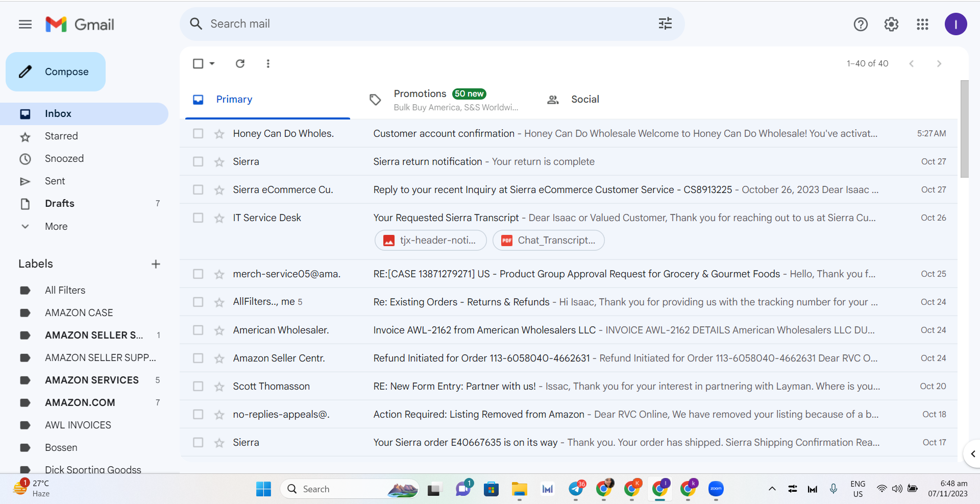The width and height of the screenshot is (980, 504).
Task: Open the Sent folder
Action: pyautogui.click(x=84, y=181)
